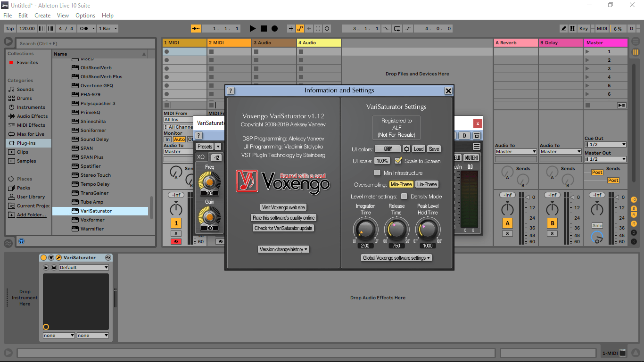Image resolution: width=644 pixels, height=362 pixels.
Task: Enable Density Mode checkbox
Action: 404,197
